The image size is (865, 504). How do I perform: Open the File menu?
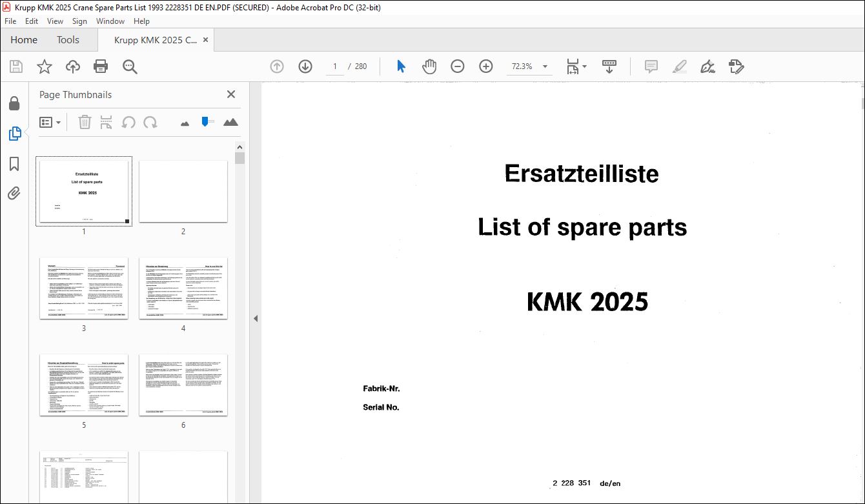click(x=10, y=21)
